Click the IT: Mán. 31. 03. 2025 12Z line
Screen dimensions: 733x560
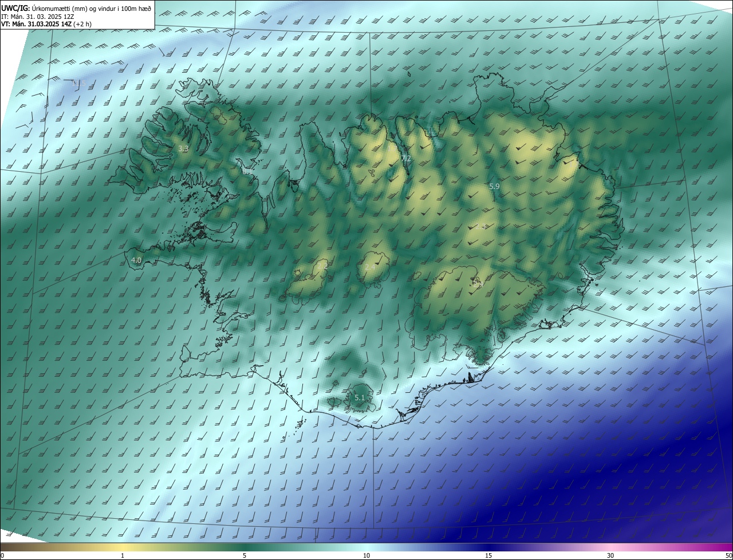click(38, 16)
